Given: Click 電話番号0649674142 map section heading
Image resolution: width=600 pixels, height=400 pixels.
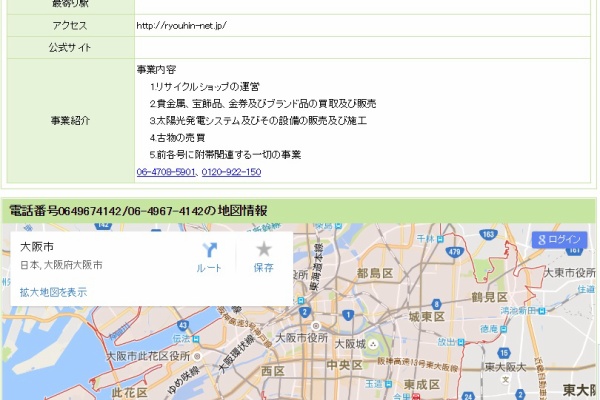Looking at the screenshot, I should pos(138,211).
